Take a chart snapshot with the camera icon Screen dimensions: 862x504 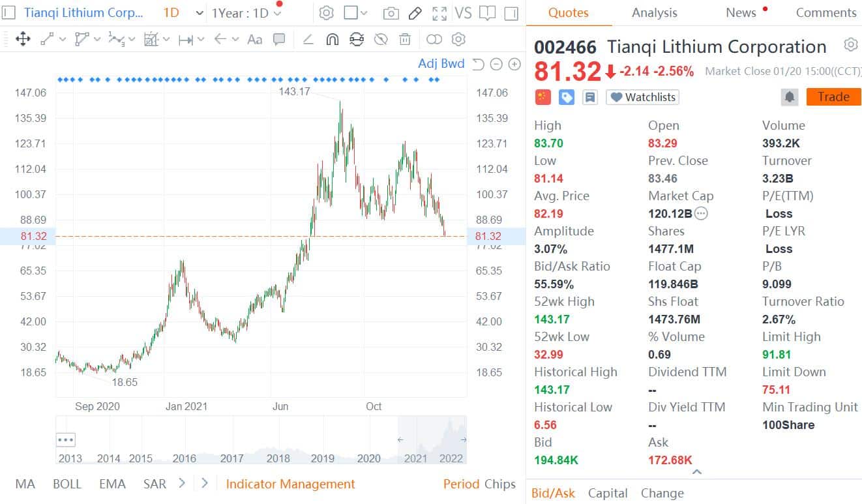[x=391, y=12]
